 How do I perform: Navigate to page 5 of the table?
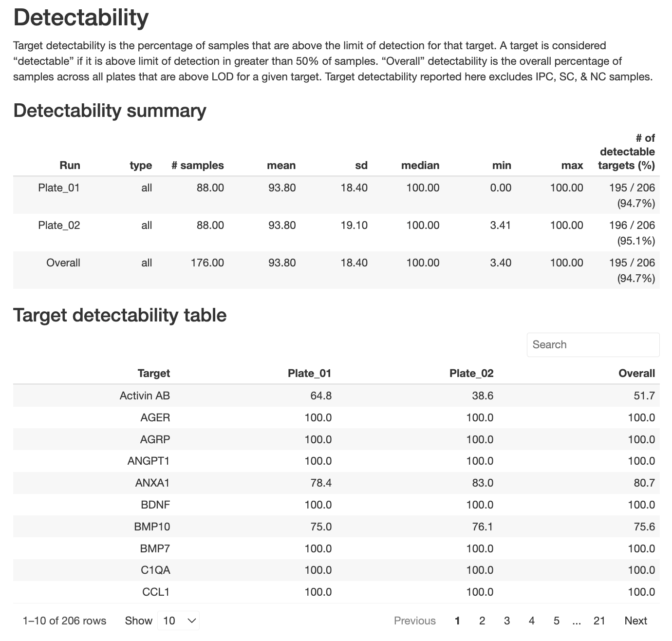[557, 621]
